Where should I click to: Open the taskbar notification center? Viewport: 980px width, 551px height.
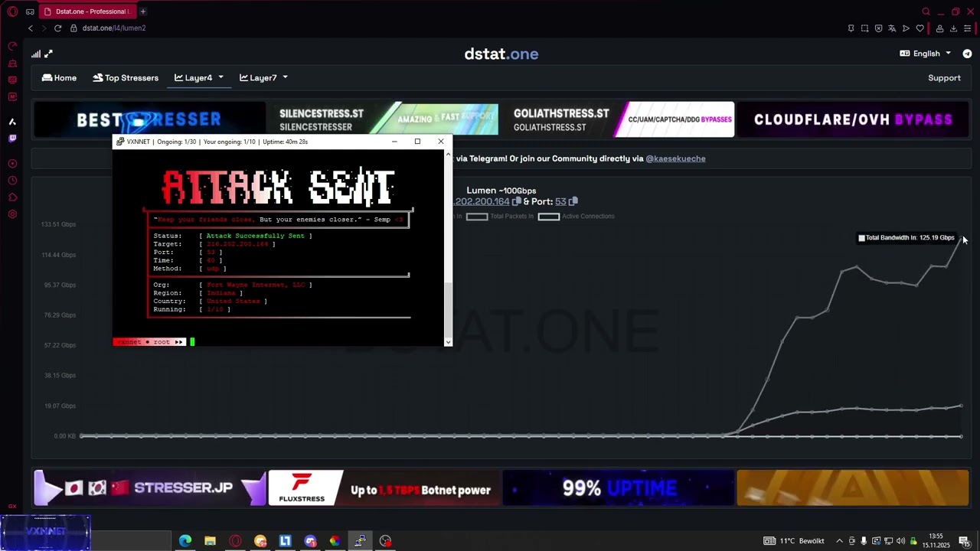pos(964,541)
